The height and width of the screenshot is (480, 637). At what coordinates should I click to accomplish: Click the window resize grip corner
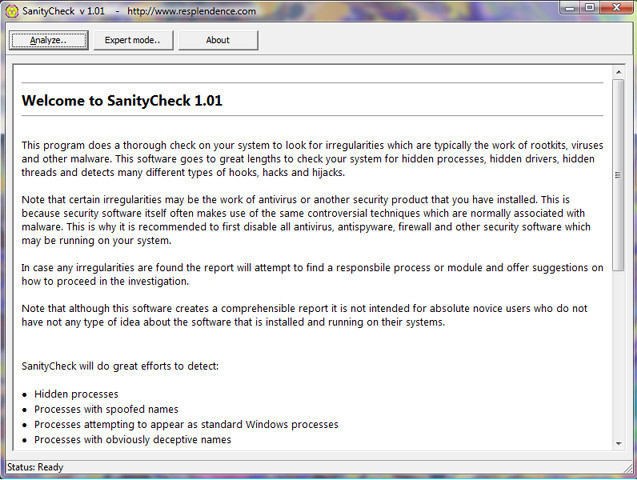(628, 468)
